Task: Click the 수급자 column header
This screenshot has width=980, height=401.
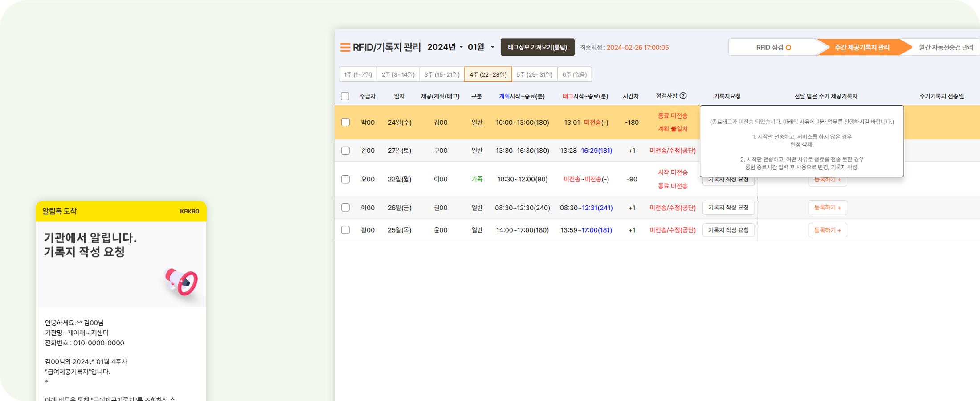Action: pyautogui.click(x=367, y=96)
